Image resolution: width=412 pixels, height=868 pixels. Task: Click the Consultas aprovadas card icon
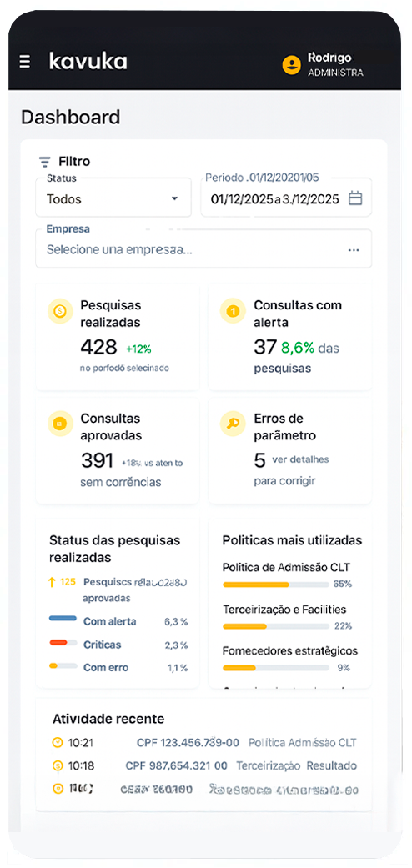pos(59,424)
